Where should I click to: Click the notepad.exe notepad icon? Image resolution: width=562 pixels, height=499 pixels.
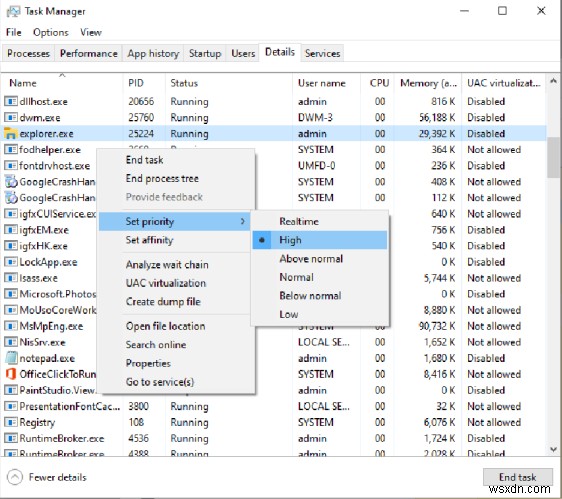coord(11,358)
